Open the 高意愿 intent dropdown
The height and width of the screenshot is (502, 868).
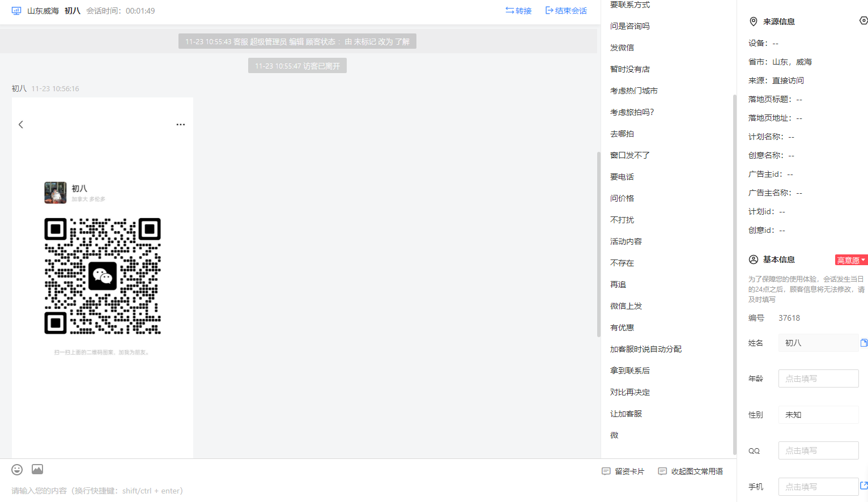[851, 260]
